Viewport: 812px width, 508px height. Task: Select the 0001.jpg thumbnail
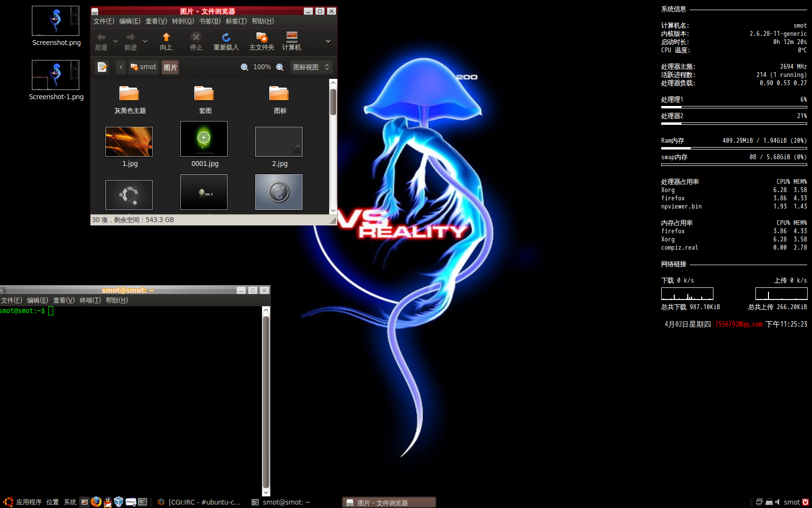point(204,139)
